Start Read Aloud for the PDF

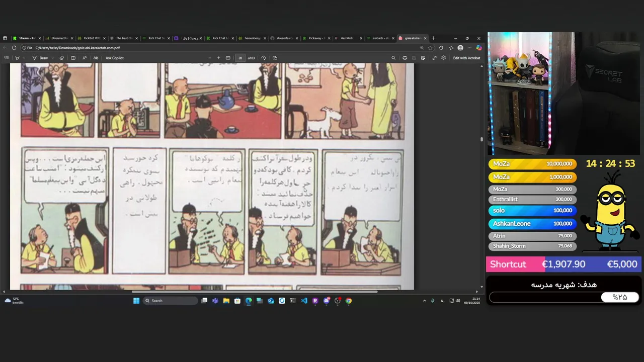[x=85, y=58]
